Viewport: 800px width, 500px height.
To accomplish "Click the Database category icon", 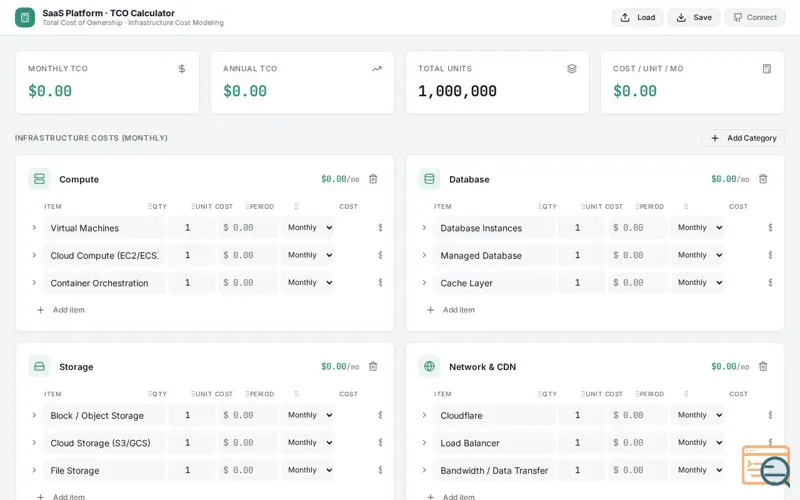I will [x=429, y=179].
